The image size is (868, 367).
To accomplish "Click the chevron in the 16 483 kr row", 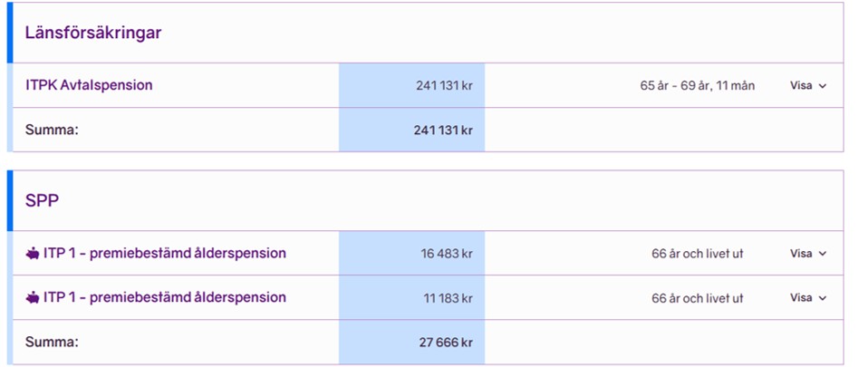I will [x=822, y=254].
